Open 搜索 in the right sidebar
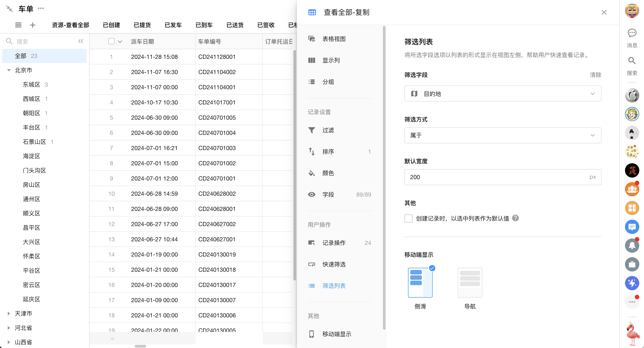 pyautogui.click(x=632, y=66)
